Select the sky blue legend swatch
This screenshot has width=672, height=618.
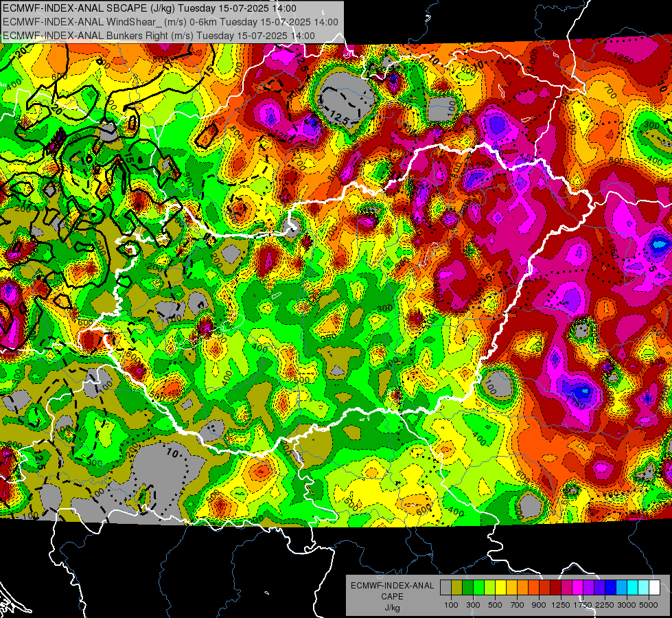[621, 588]
